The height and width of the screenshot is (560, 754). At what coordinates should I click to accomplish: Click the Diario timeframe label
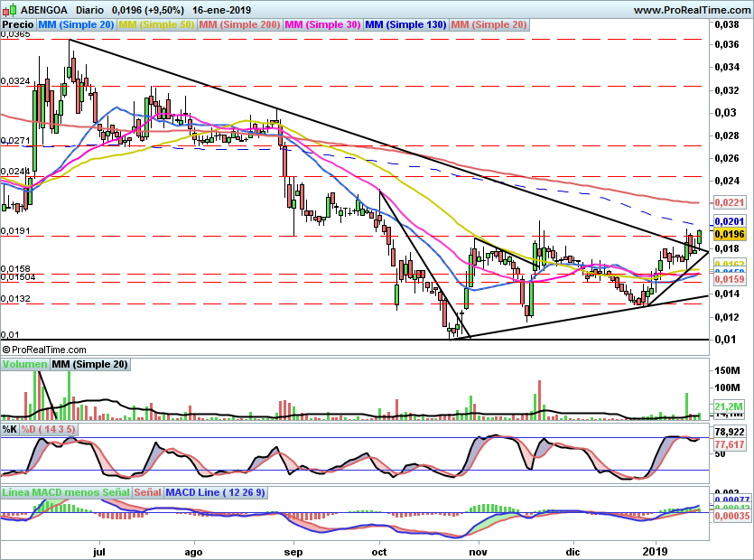pyautogui.click(x=89, y=10)
